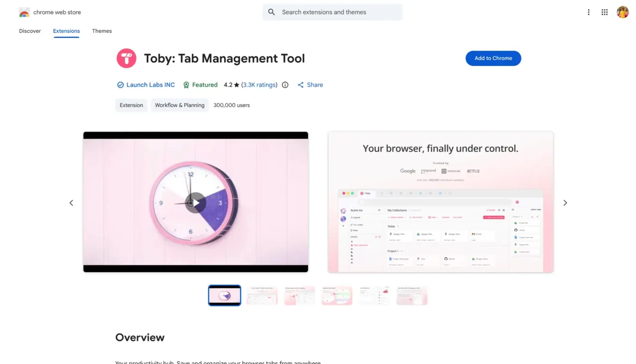
Task: Open the Launch Labs INC publisher link
Action: pos(151,85)
